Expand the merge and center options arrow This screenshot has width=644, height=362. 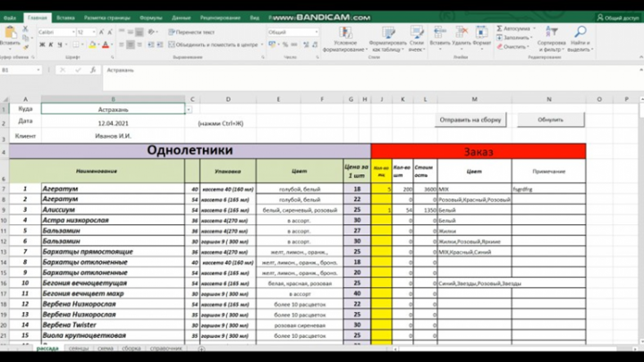(262, 45)
